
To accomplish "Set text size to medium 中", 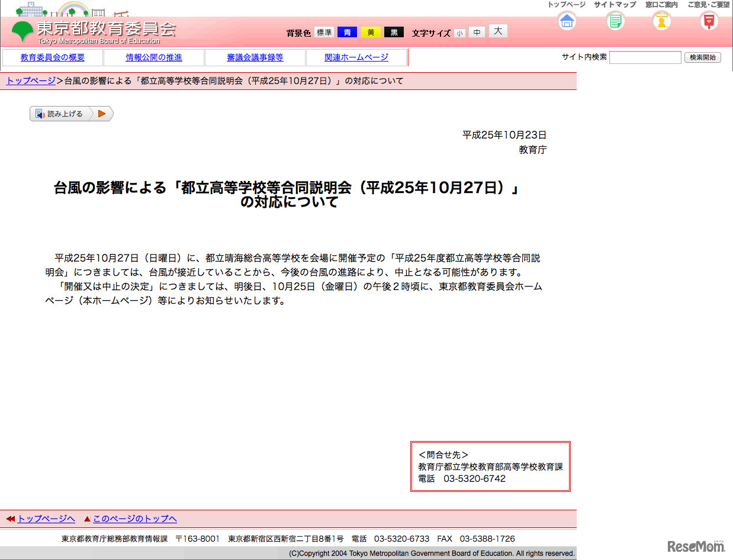I will [x=477, y=33].
